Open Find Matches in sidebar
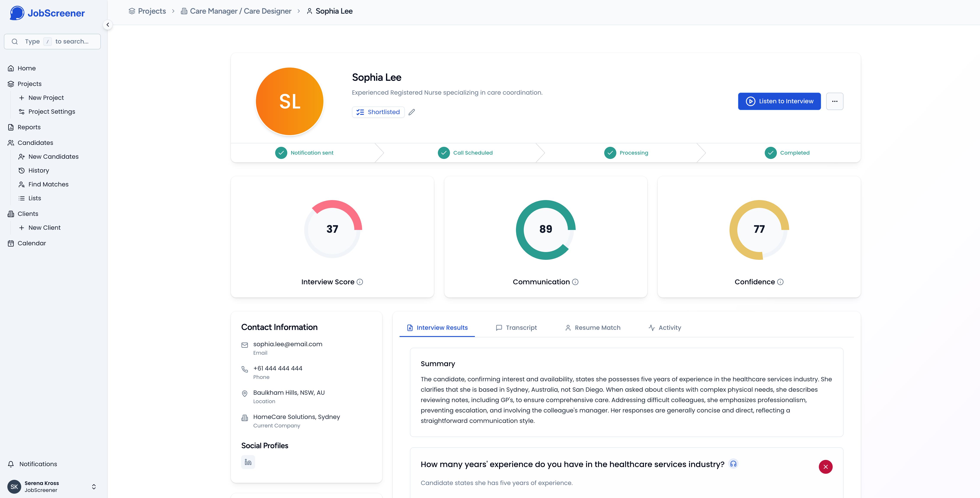Viewport: 980px width, 498px height. click(x=48, y=184)
